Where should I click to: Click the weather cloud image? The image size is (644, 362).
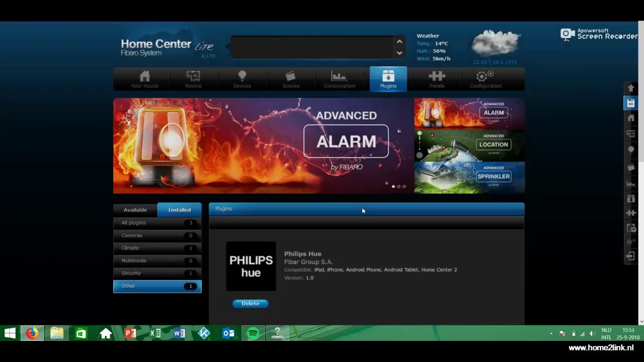(x=495, y=43)
